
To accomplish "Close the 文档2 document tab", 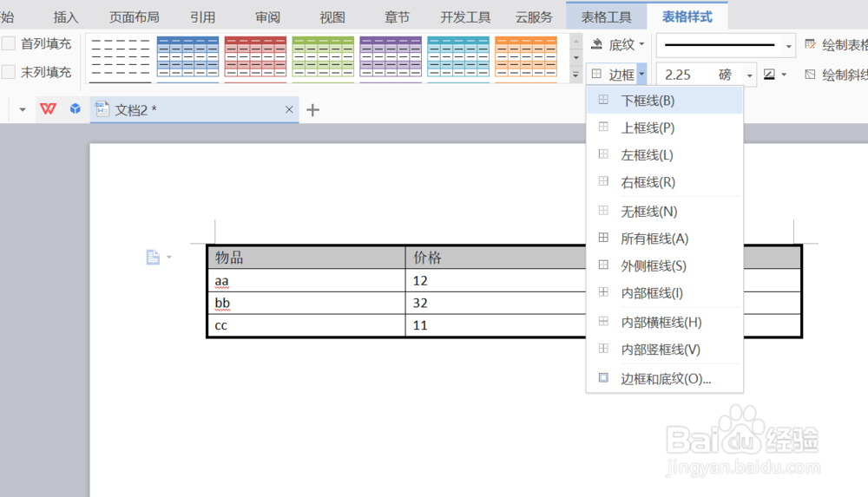I will click(289, 109).
